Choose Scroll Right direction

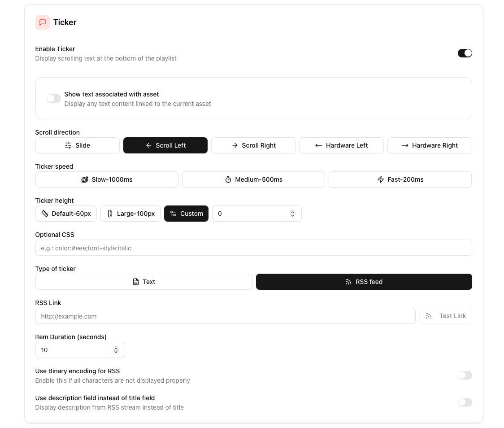pos(253,145)
